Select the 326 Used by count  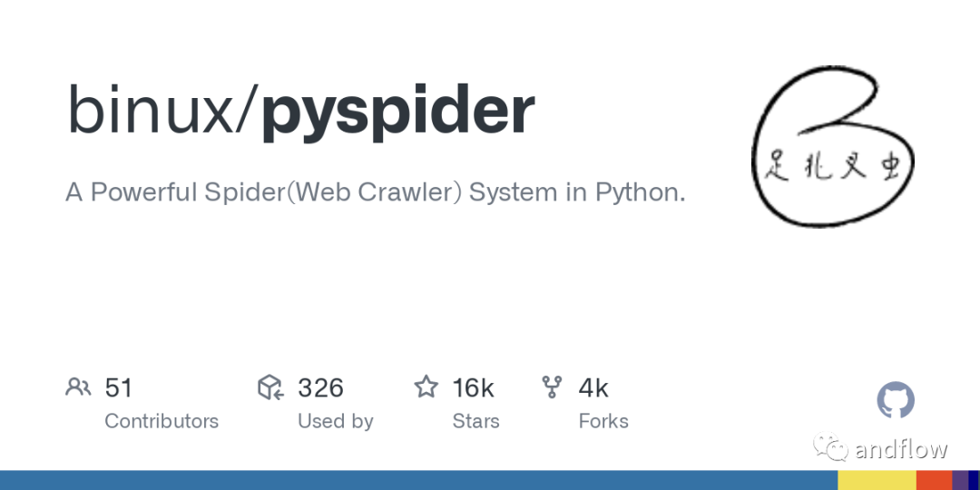(x=320, y=388)
